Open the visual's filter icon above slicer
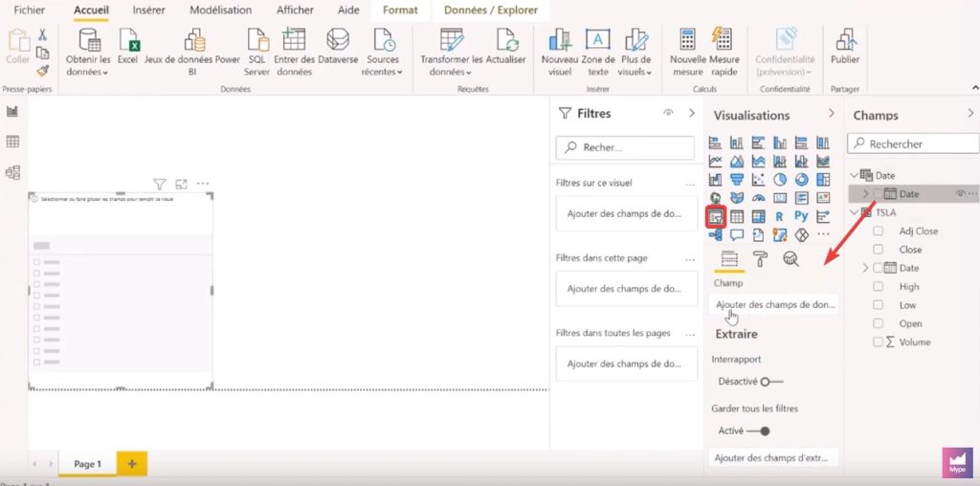 160,185
